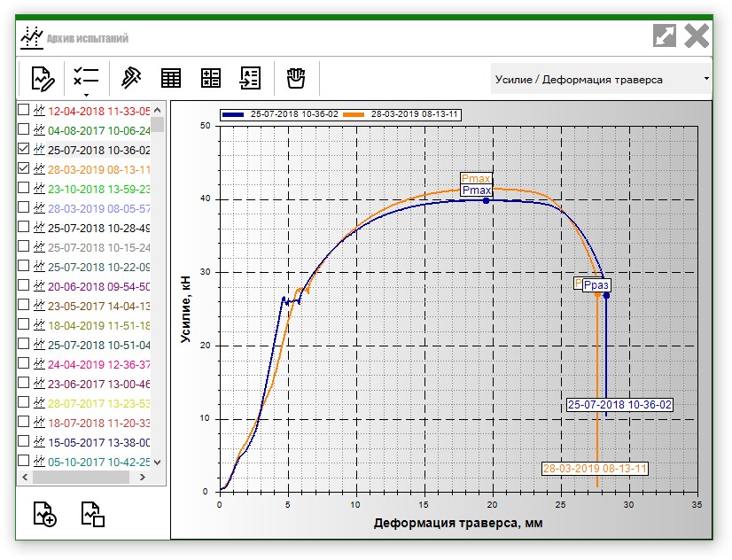Uncheck the 28-03-2019 08-13-11 test checkbox
The height and width of the screenshot is (560, 732).
23,168
